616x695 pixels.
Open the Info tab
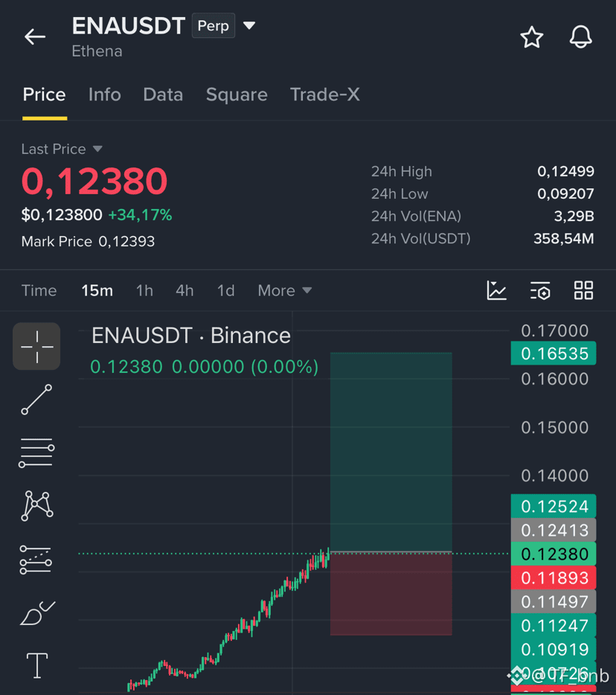tap(105, 95)
